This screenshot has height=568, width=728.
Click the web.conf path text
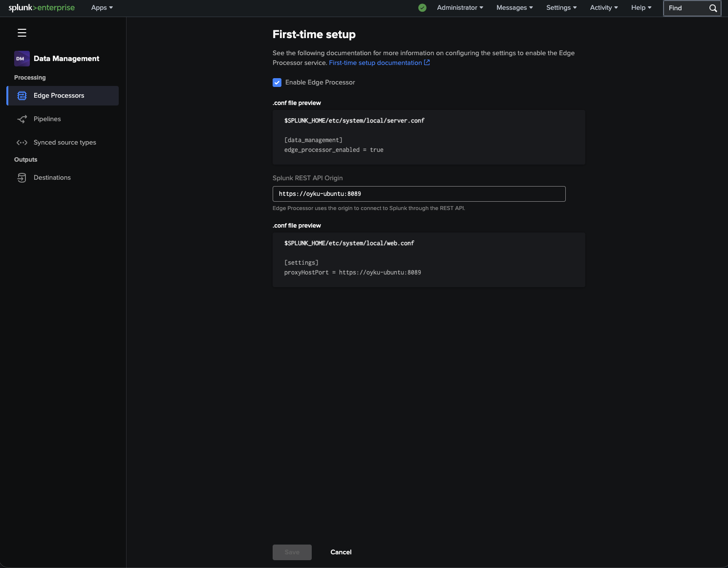coord(349,243)
